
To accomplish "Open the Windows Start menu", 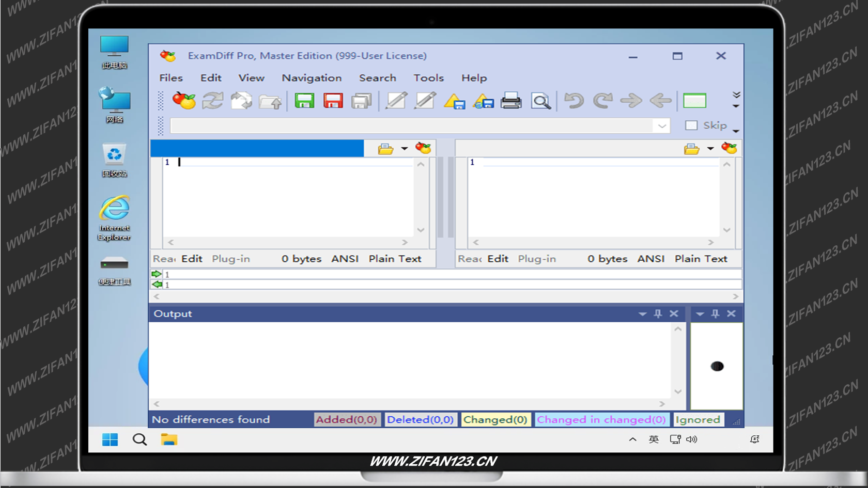I will click(110, 439).
